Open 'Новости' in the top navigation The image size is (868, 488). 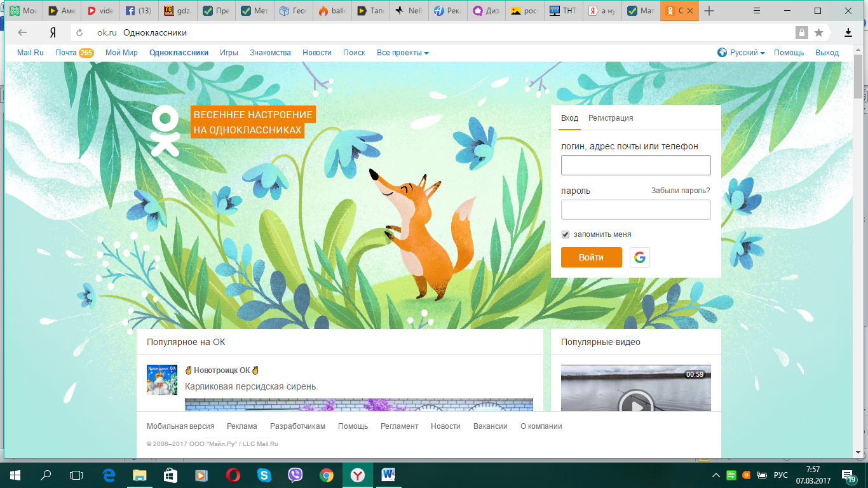click(317, 53)
